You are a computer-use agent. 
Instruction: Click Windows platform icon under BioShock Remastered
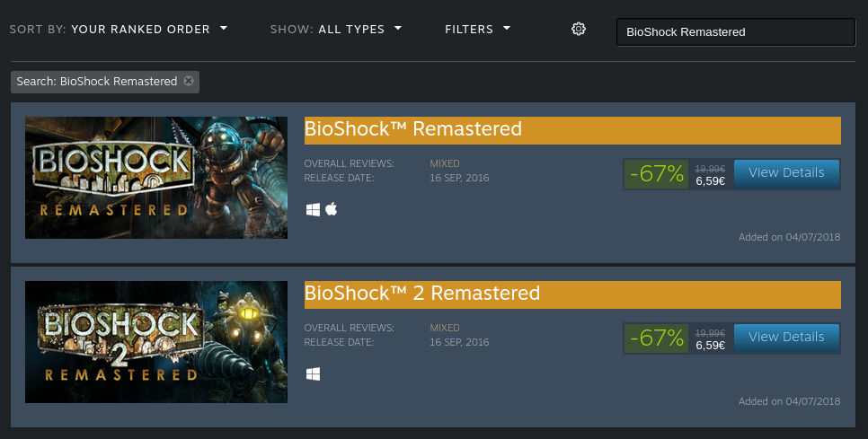313,209
